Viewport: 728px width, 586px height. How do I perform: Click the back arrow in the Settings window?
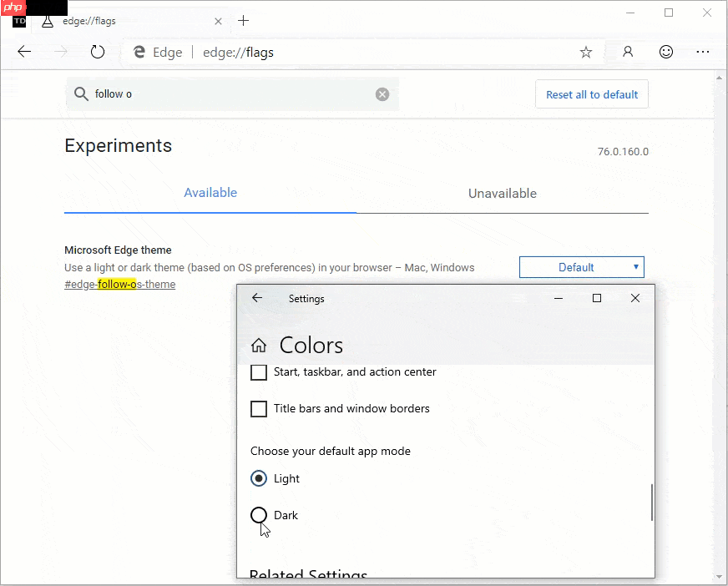(x=256, y=298)
